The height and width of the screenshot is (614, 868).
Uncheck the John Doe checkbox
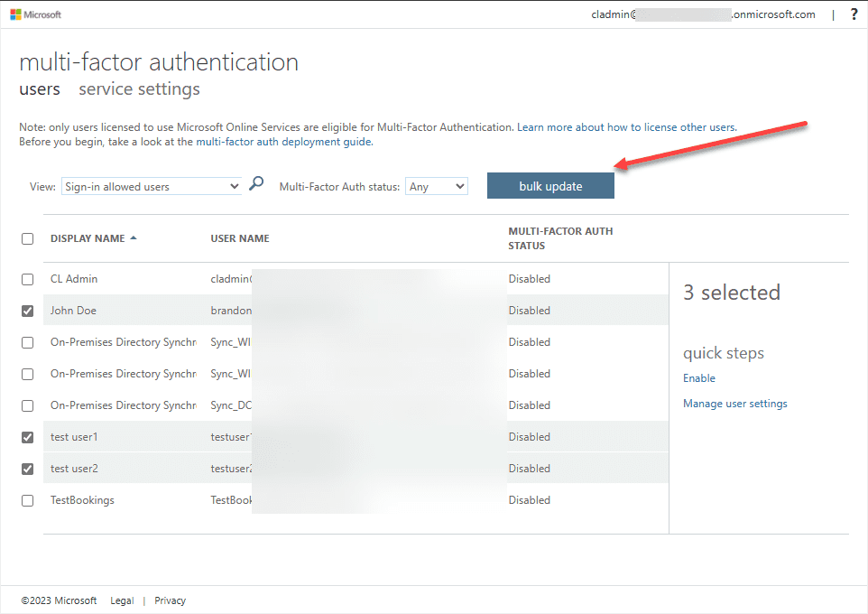click(x=28, y=311)
